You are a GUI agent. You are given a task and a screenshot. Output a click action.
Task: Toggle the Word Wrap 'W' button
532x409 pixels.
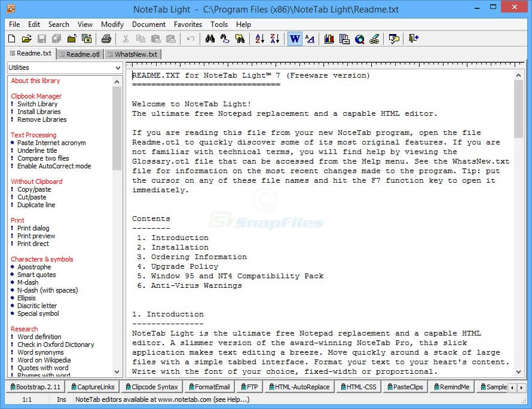[x=295, y=39]
